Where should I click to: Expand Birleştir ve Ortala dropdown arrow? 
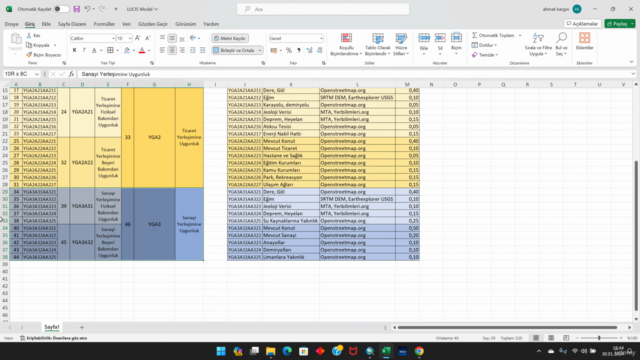[x=260, y=50]
